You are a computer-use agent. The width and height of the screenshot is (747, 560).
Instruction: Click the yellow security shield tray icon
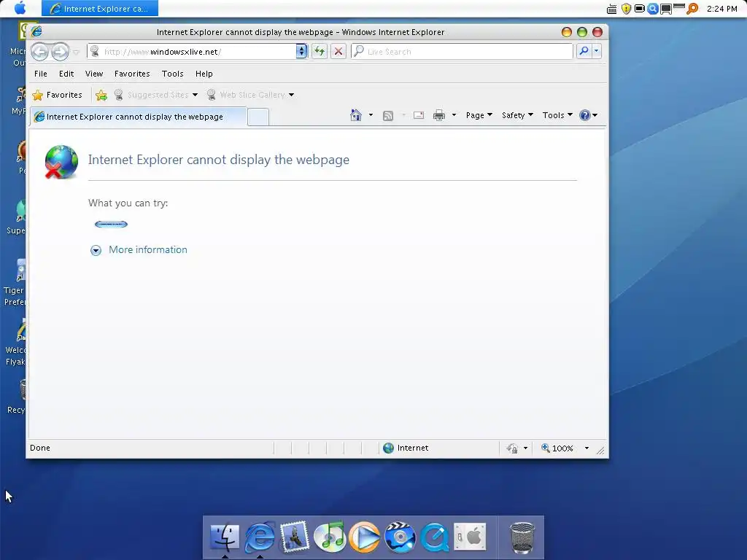tap(626, 9)
